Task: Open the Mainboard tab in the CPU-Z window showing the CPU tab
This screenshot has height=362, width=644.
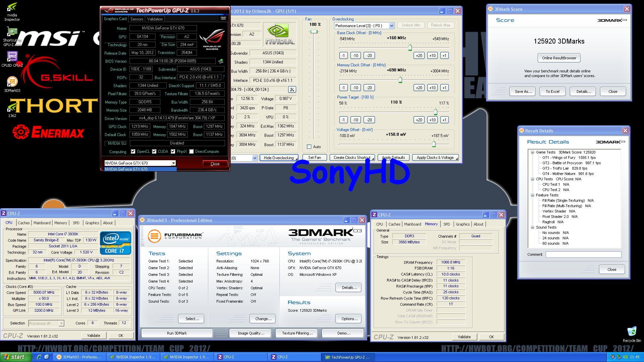Action: click(42, 223)
